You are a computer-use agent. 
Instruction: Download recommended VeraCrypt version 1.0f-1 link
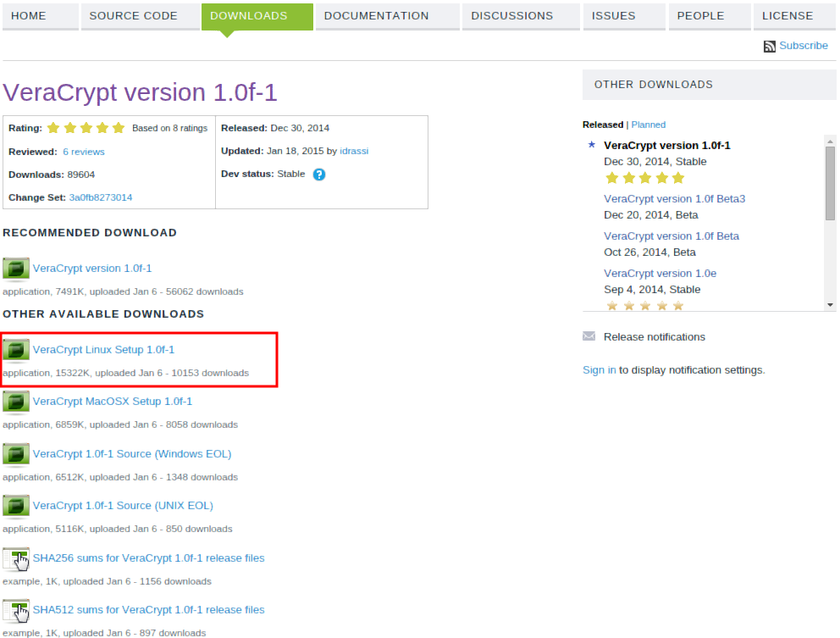[92, 268]
